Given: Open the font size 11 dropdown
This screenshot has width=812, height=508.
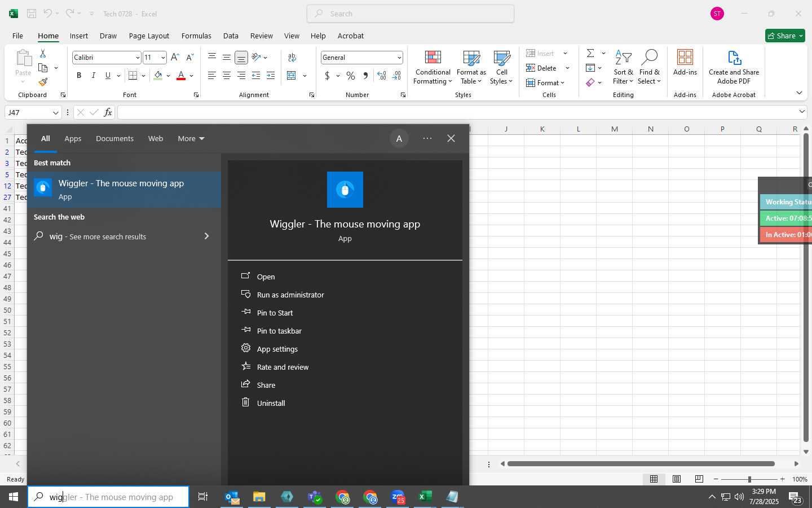Looking at the screenshot, I should 163,58.
